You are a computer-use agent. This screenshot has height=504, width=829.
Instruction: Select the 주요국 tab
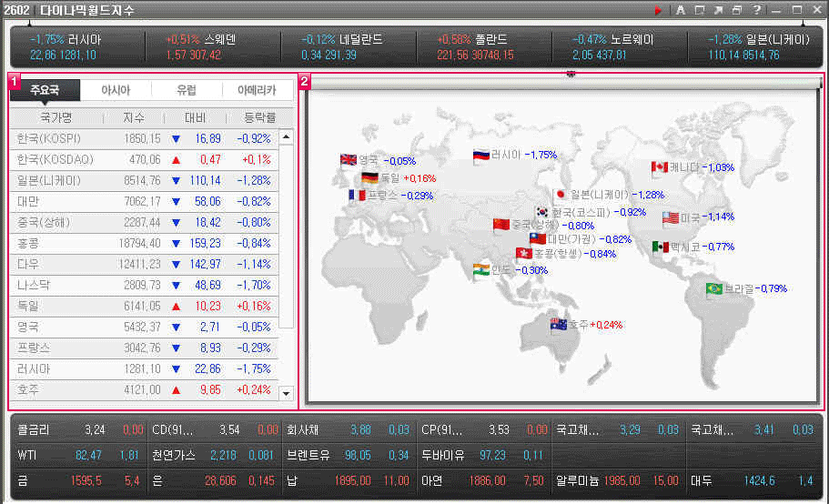[45, 90]
